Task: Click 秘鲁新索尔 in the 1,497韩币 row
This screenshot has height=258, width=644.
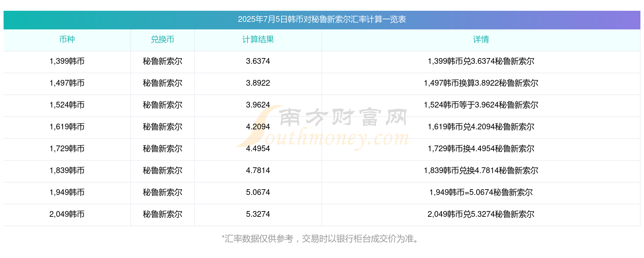Action: [162, 83]
